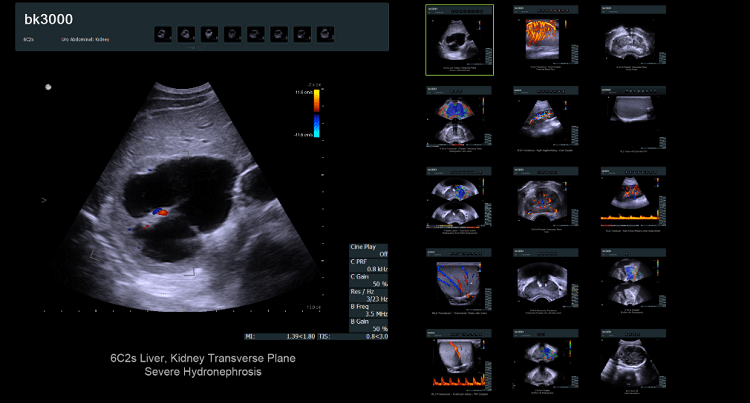Screen dimensions: 750x403
Task: Click the C PRF 0.8 kHz parameter
Action: click(x=368, y=265)
